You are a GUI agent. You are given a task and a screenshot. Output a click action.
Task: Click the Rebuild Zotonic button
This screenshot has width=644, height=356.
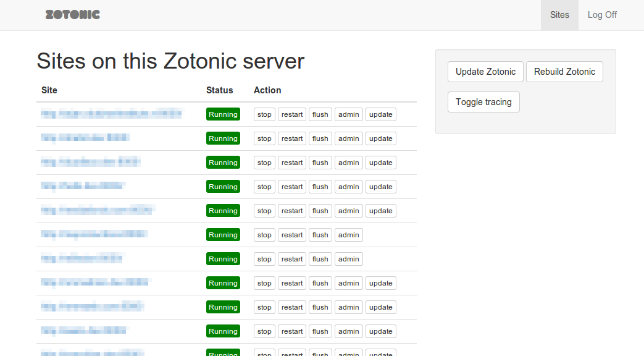(564, 72)
